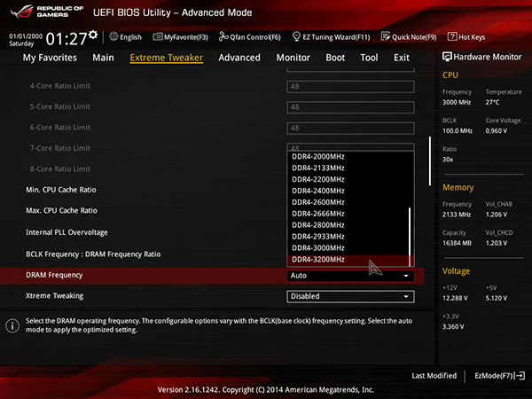Select Extreme Tweaker tab

(x=167, y=58)
